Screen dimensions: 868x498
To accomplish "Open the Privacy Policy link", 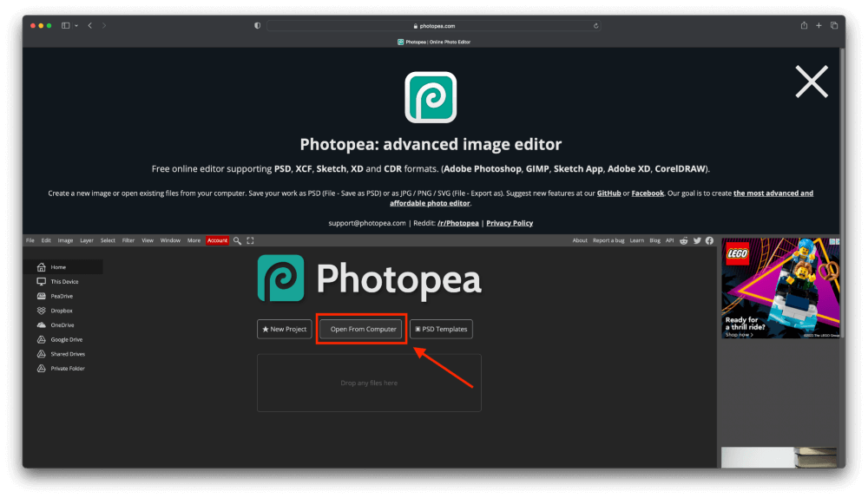I will tap(510, 223).
